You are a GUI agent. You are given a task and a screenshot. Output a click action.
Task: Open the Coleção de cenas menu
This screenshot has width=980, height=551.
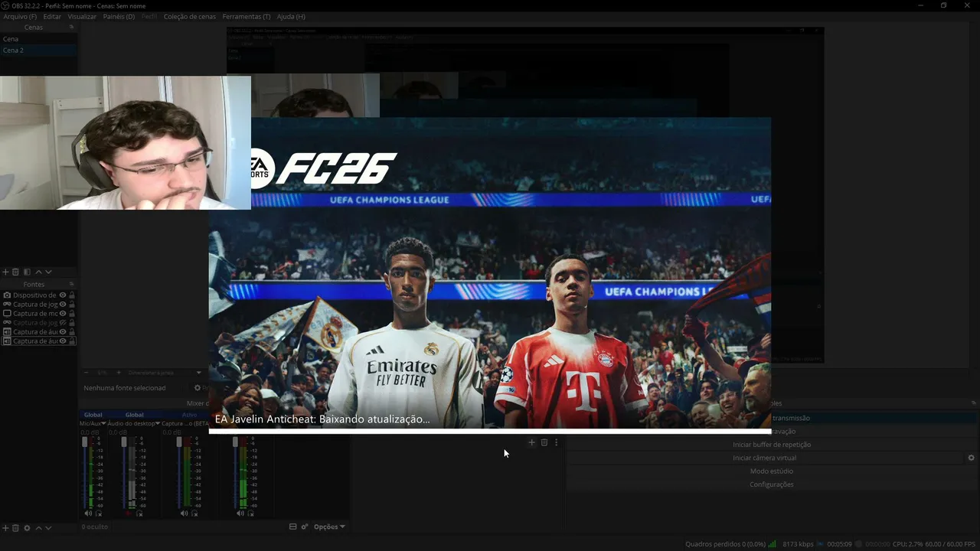[190, 16]
